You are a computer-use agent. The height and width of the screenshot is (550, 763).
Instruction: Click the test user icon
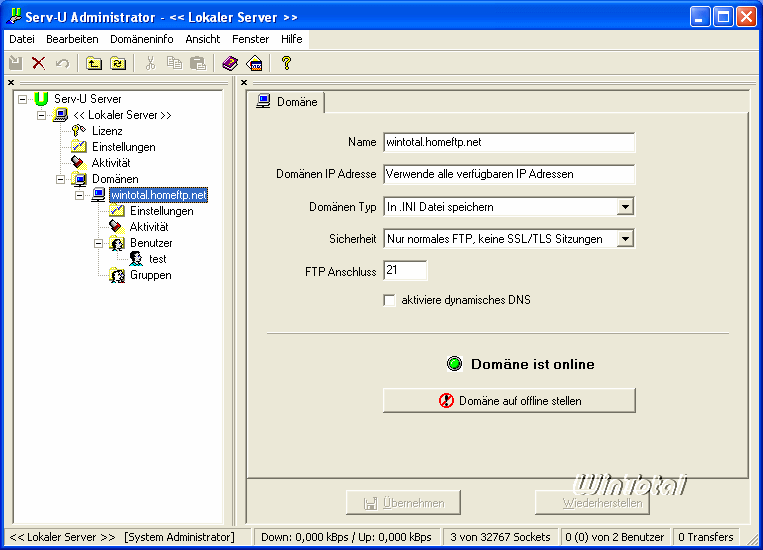point(136,259)
